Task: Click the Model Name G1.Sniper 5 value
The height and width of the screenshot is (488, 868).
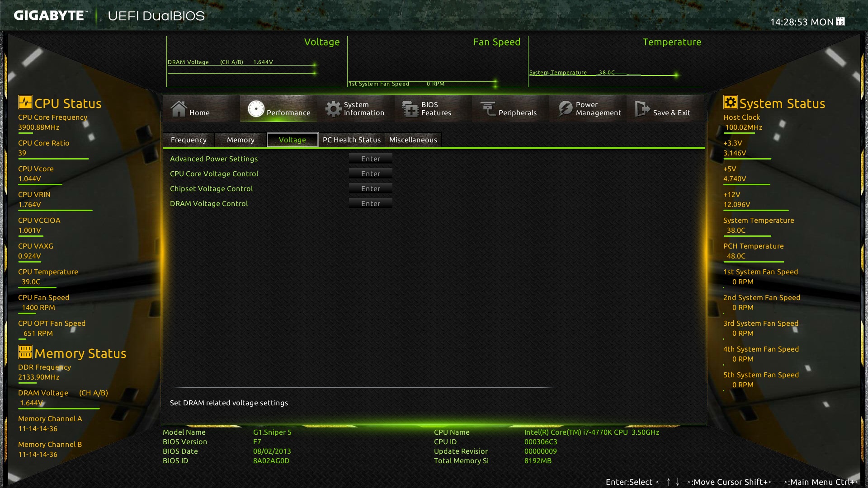Action: (272, 432)
